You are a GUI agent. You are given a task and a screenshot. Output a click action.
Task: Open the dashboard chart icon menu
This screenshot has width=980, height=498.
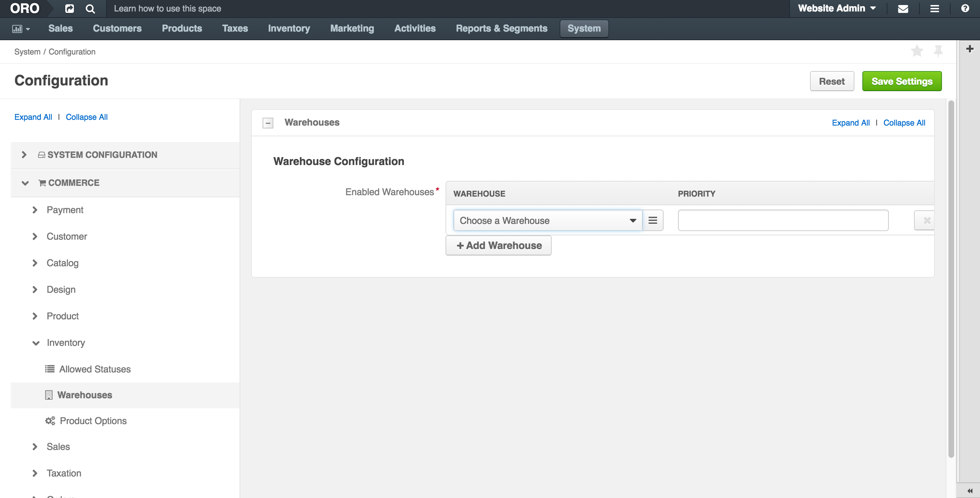click(x=21, y=29)
